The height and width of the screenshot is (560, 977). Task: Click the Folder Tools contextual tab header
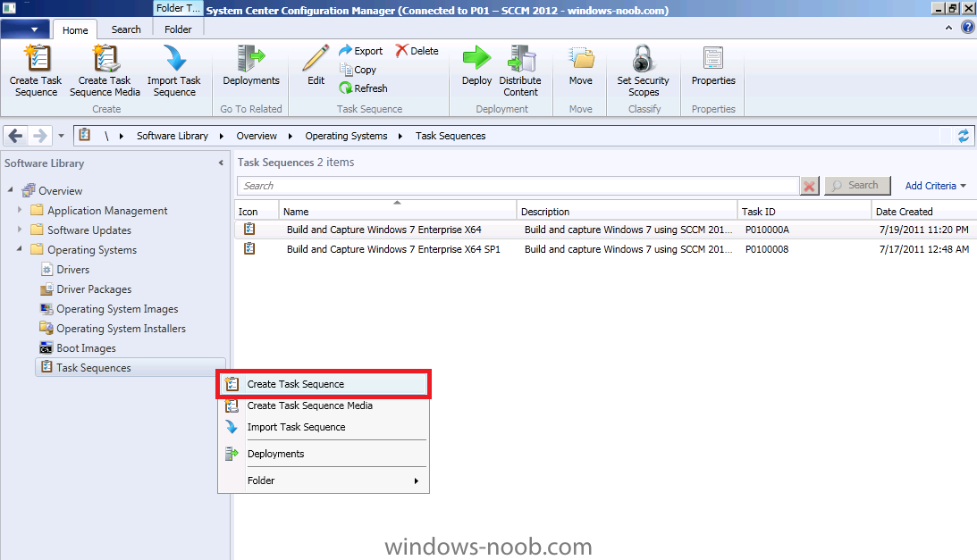(178, 8)
